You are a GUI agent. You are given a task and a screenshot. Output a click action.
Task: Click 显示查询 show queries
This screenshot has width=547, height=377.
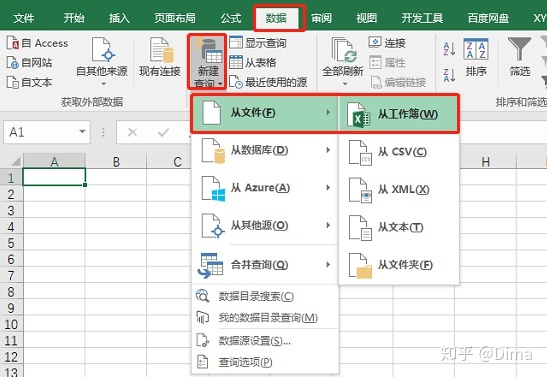pos(258,43)
